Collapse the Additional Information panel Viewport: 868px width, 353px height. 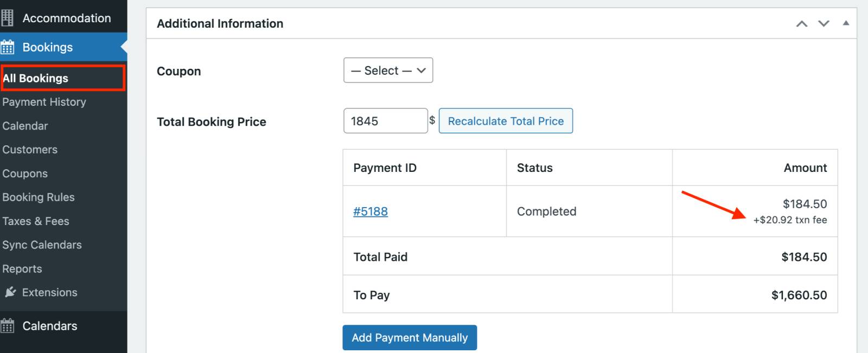pyautogui.click(x=846, y=23)
